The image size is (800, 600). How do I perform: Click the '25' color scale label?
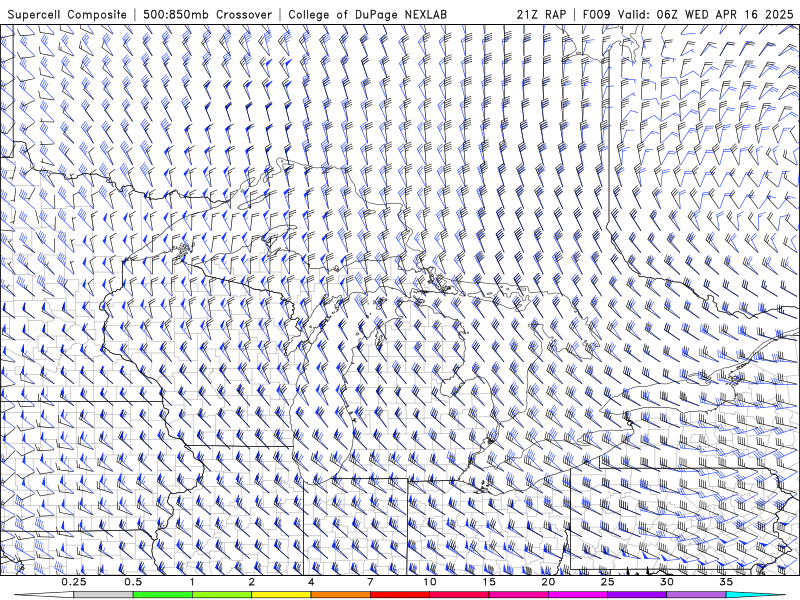tap(608, 582)
